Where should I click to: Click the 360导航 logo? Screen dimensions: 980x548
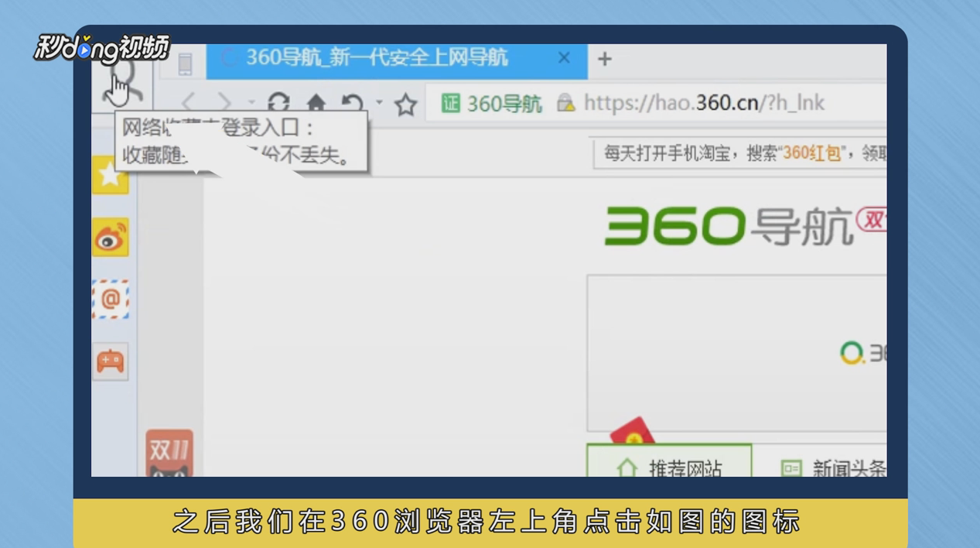(x=728, y=225)
